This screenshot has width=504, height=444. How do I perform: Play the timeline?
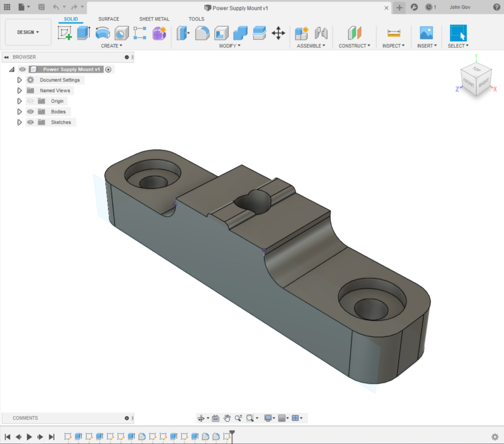point(29,437)
